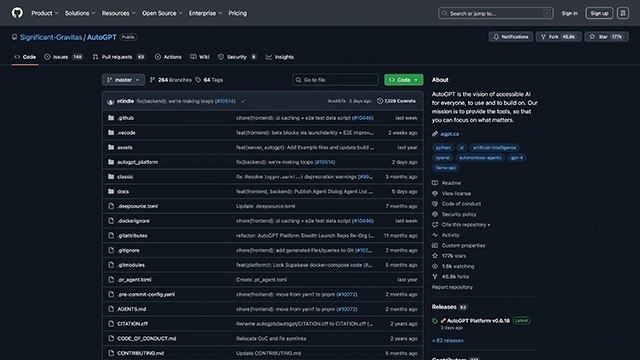Expand the Product menu
640x360 pixels.
pyautogui.click(x=45, y=13)
